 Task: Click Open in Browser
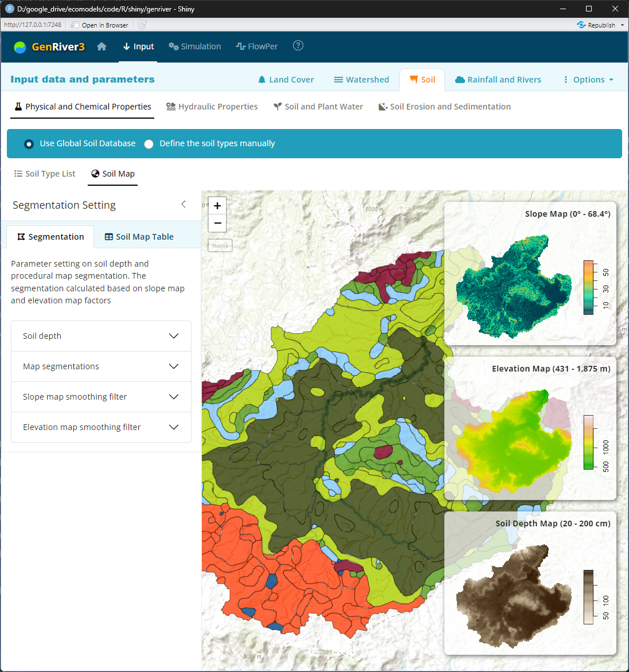tap(99, 25)
